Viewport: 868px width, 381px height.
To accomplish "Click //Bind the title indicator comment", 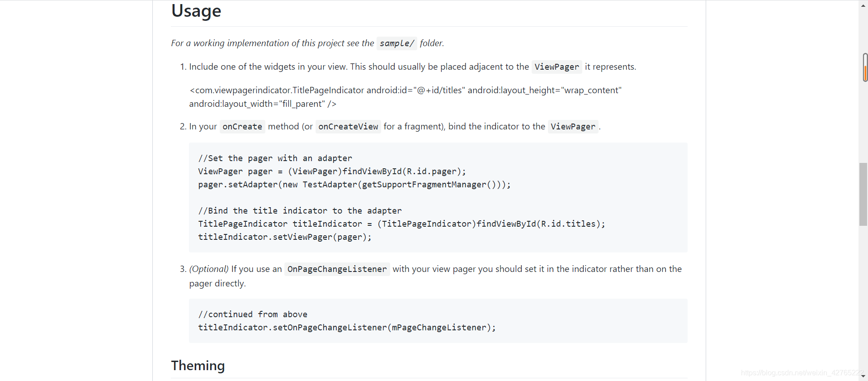I will tap(300, 211).
